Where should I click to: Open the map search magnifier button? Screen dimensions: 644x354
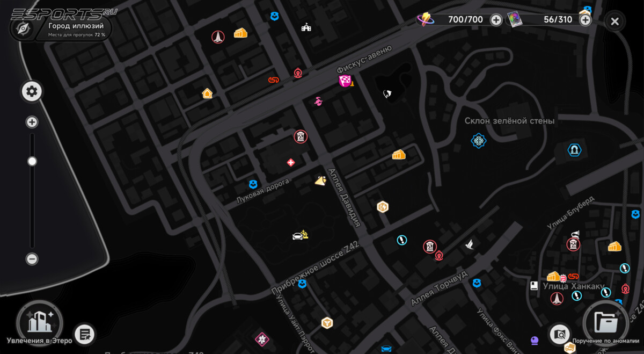pos(560,334)
